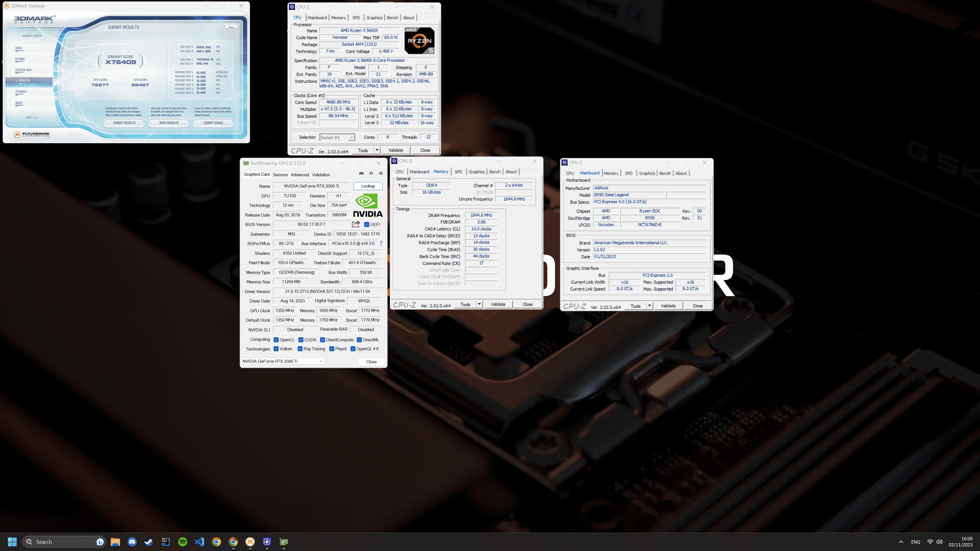Toggle the DirectML checkbox
The height and width of the screenshot is (551, 980).
tap(359, 340)
